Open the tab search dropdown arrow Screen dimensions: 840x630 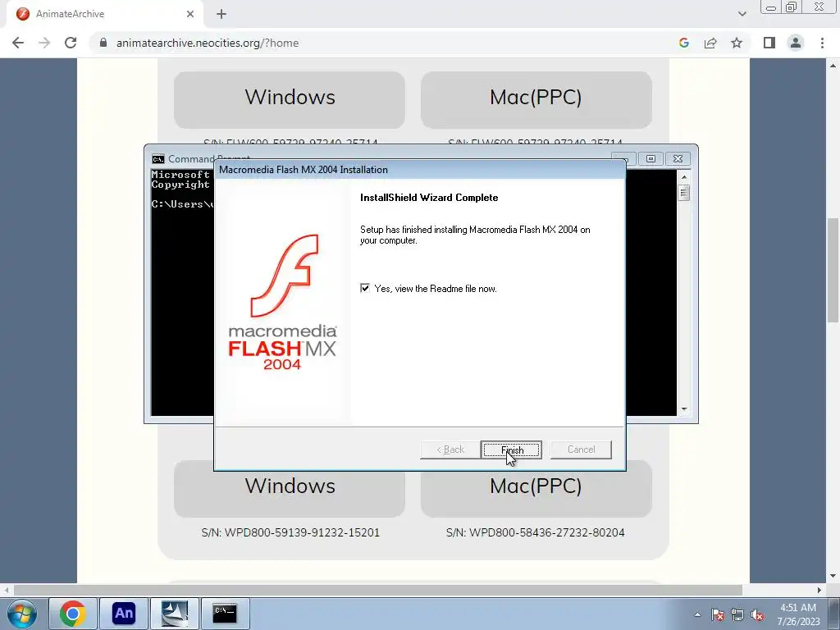click(742, 14)
